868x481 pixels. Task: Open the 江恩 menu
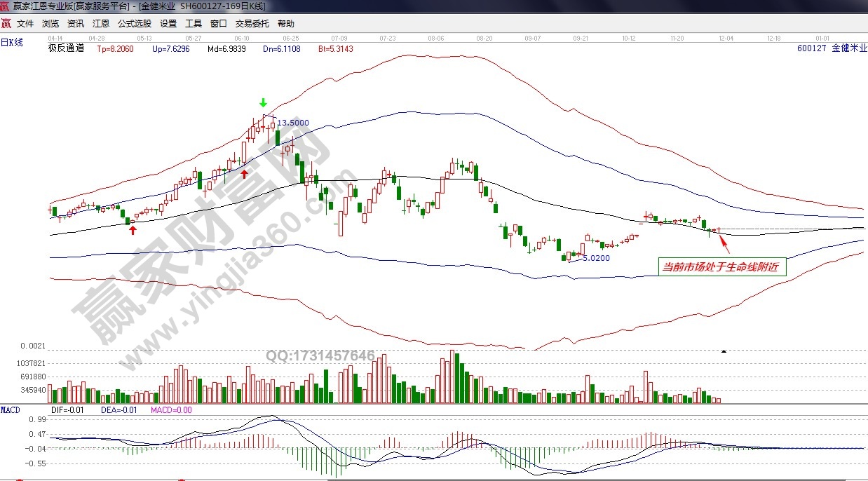[101, 23]
